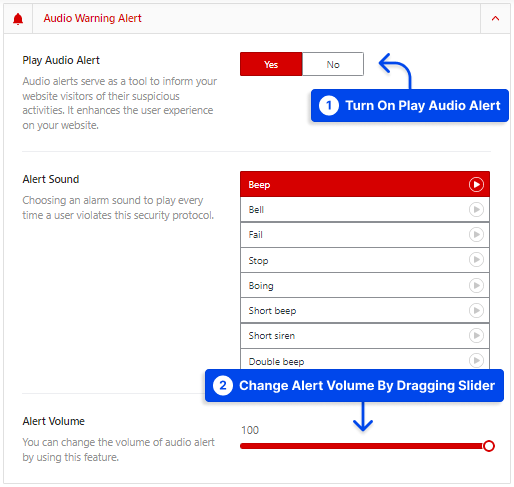Set Play Audio Alert to Yes

pos(271,64)
